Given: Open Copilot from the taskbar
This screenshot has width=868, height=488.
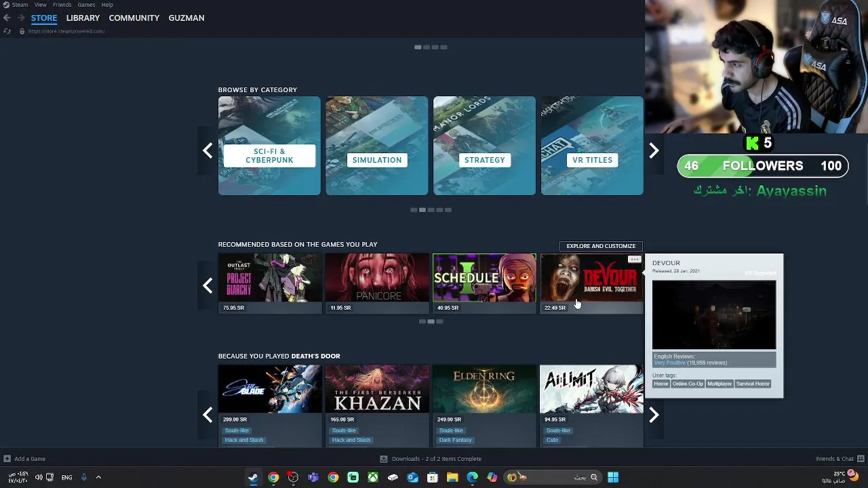Looking at the screenshot, I should (x=492, y=477).
